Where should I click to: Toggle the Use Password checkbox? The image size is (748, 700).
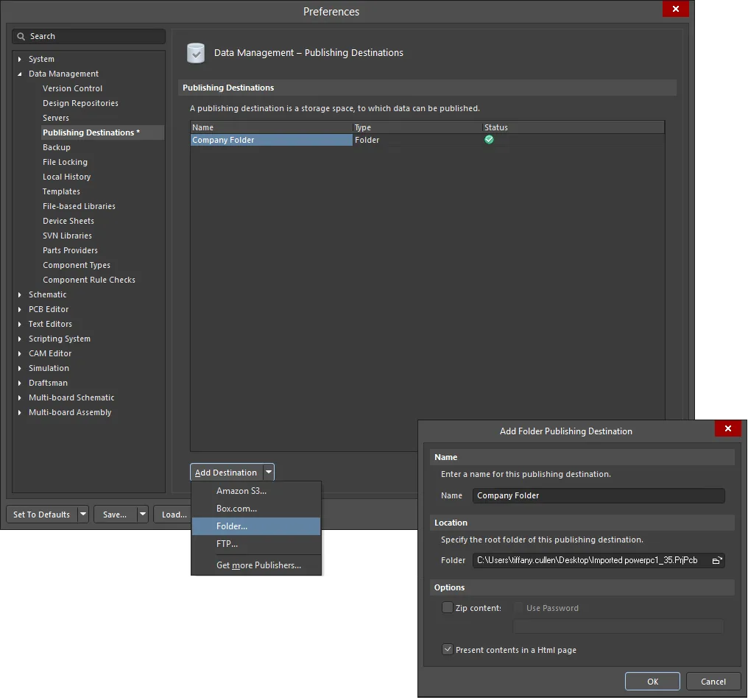[x=518, y=607]
